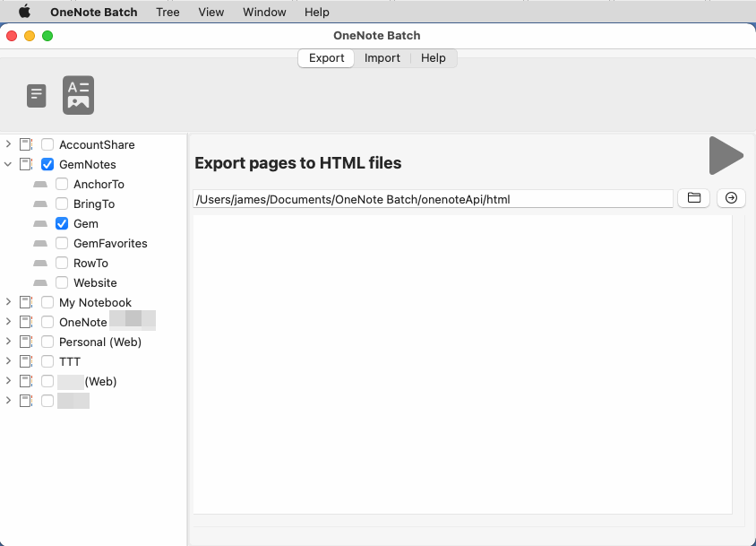This screenshot has width=756, height=546.
Task: Click the AnchorTo section tab icon
Action: click(x=40, y=184)
